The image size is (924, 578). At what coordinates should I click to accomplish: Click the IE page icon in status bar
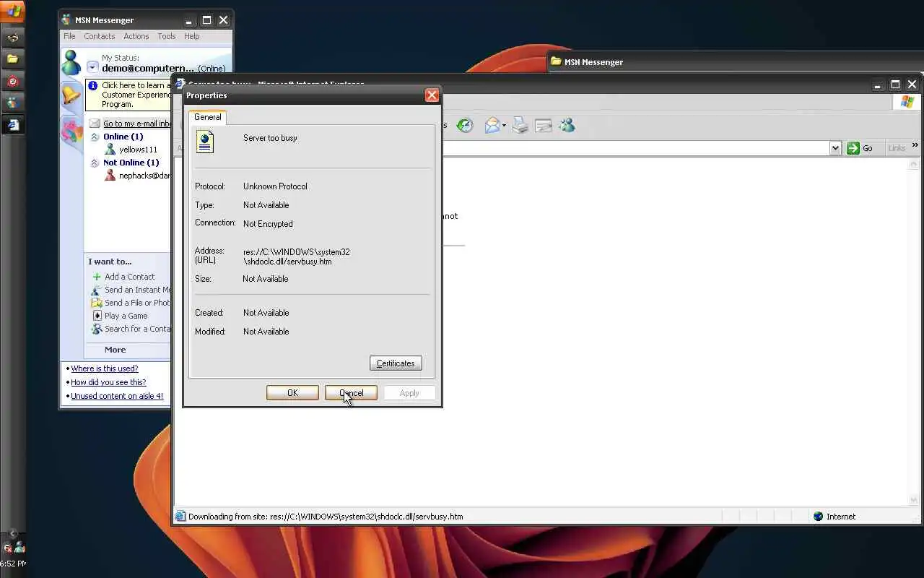coord(180,517)
